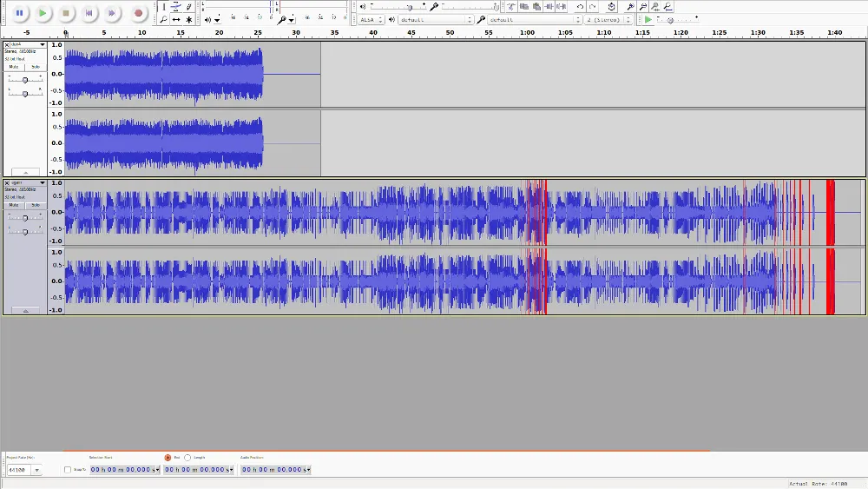
Task: Click the Zoom Out toolbar icon
Action: click(x=642, y=7)
